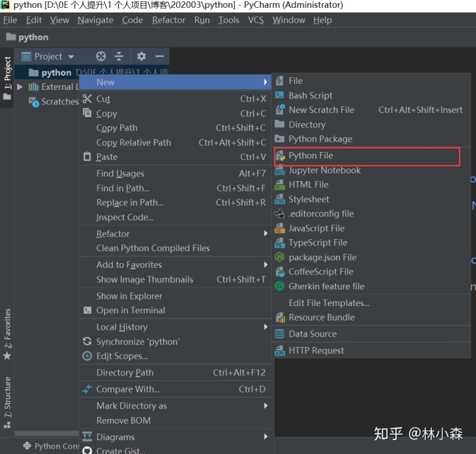Click the Stylesheet CSS icon
Screen dimensions: 476x454
click(x=280, y=199)
